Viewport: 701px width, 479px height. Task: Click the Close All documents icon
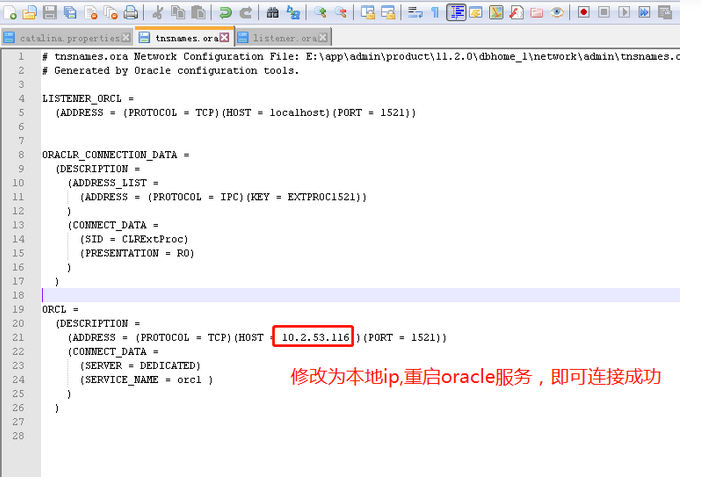coord(110,13)
